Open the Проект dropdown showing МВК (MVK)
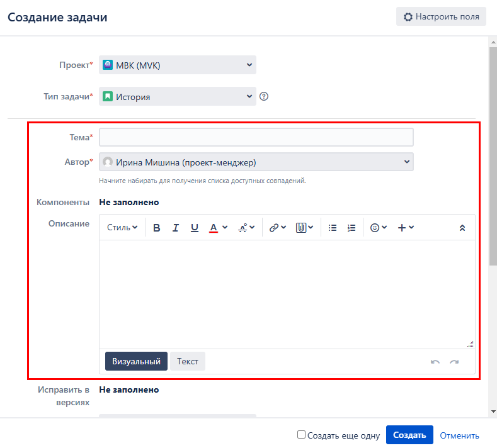 [178, 65]
